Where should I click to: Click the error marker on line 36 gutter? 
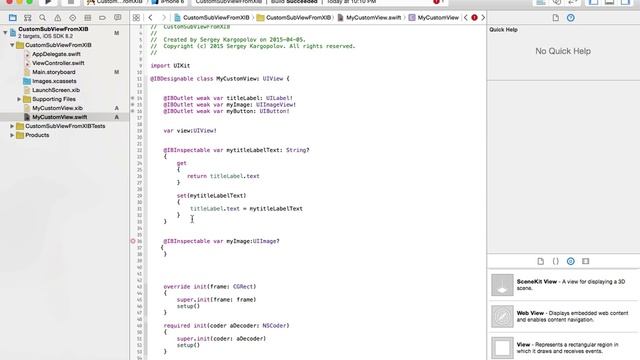133,241
